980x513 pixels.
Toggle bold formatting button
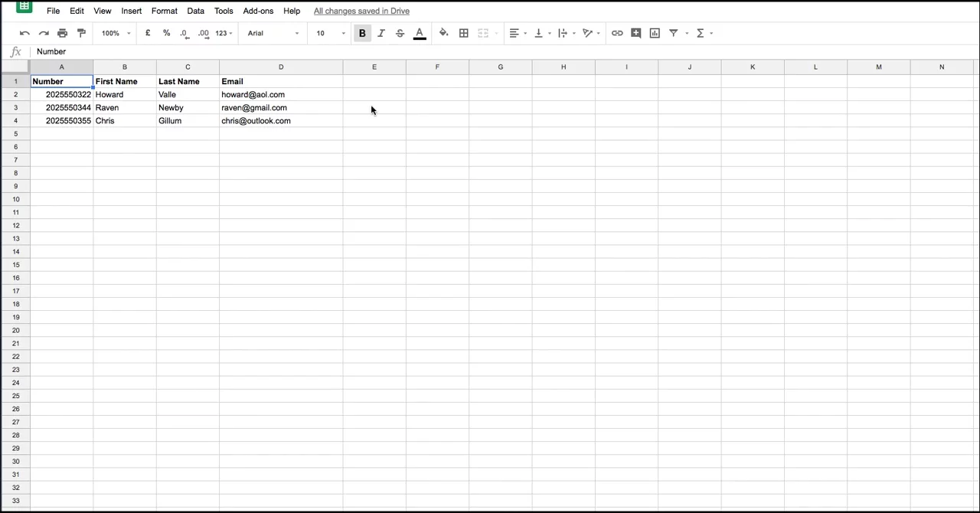(x=362, y=33)
